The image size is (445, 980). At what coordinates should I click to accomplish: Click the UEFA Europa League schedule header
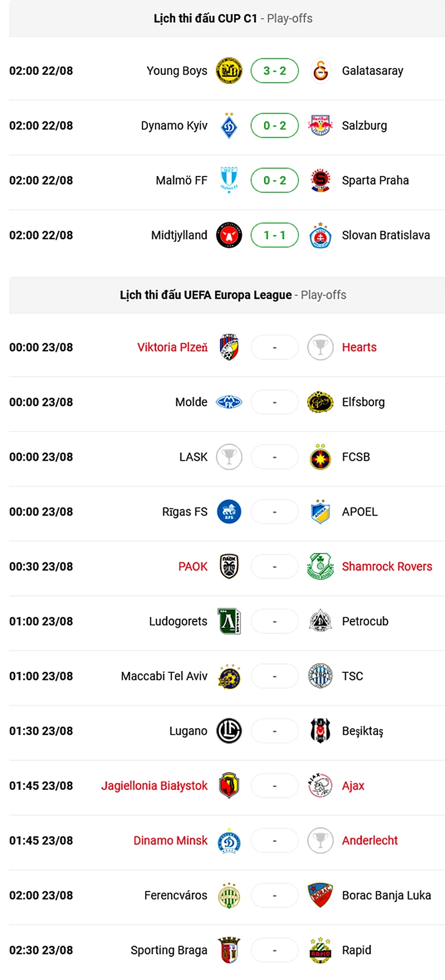pyautogui.click(x=206, y=295)
